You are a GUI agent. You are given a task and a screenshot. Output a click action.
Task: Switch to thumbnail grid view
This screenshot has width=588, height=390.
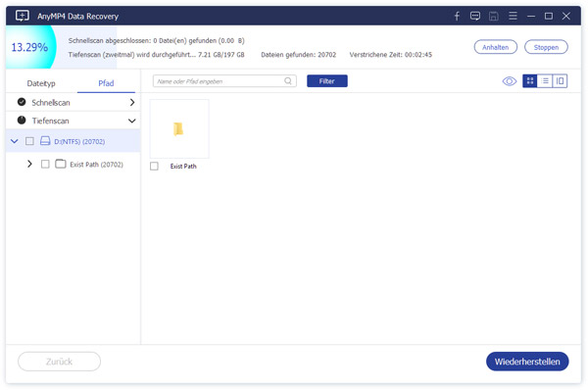tap(530, 81)
